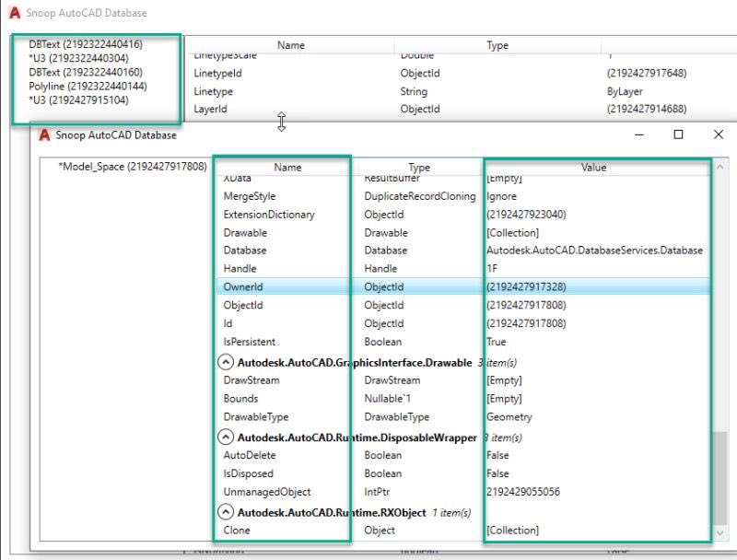
Task: Select the AutoDelete property row
Action: (463, 455)
